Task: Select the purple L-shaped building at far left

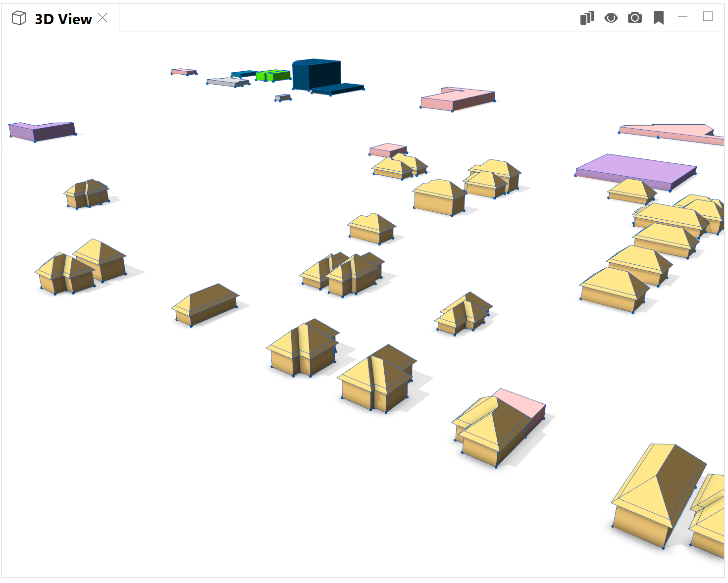Action: pos(42,131)
